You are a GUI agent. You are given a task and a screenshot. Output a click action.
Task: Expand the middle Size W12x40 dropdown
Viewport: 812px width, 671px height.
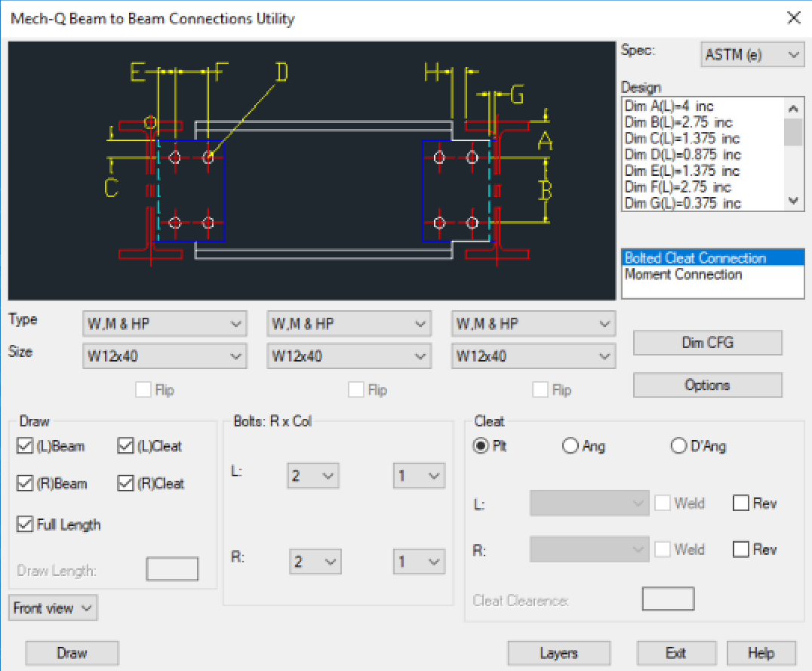tap(349, 356)
